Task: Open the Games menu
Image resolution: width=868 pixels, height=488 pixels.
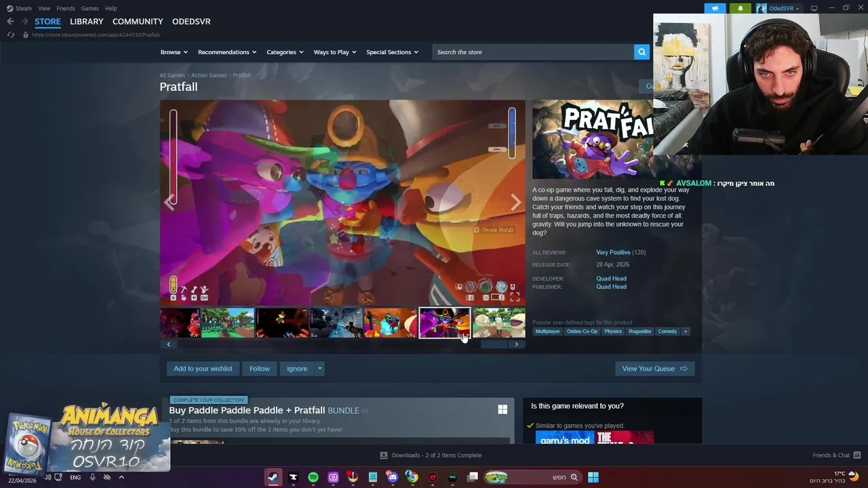Action: click(x=90, y=8)
